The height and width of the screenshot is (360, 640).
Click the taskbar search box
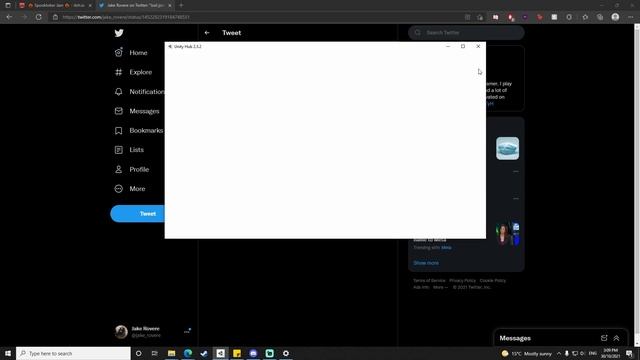[x=73, y=353]
